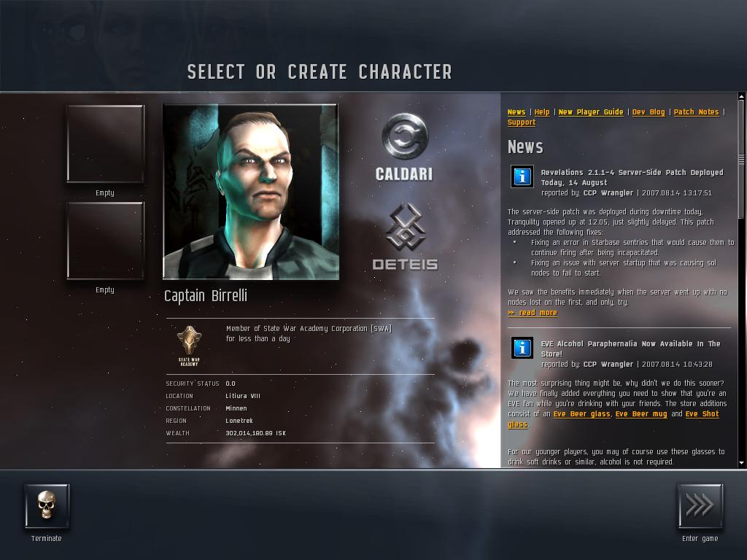The height and width of the screenshot is (560, 747).
Task: Open the Support link
Action: pos(522,122)
